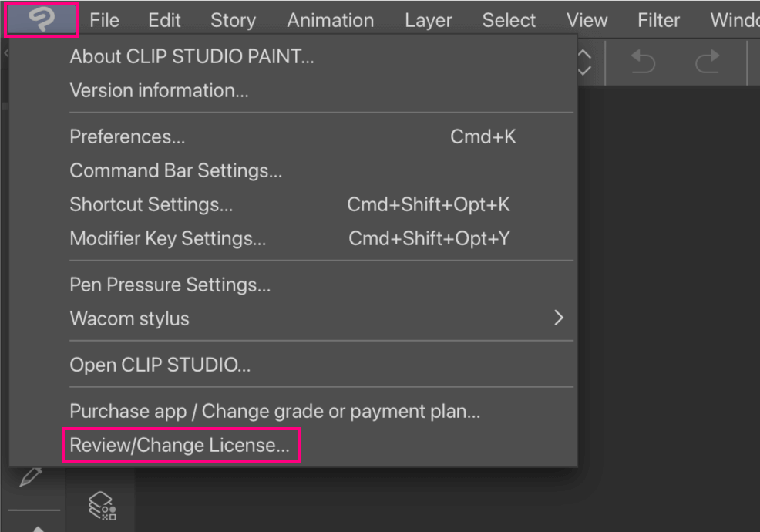Click the CLIP STUDIO PAINT logo menu icon
This screenshot has height=532, width=760.
[x=42, y=20]
